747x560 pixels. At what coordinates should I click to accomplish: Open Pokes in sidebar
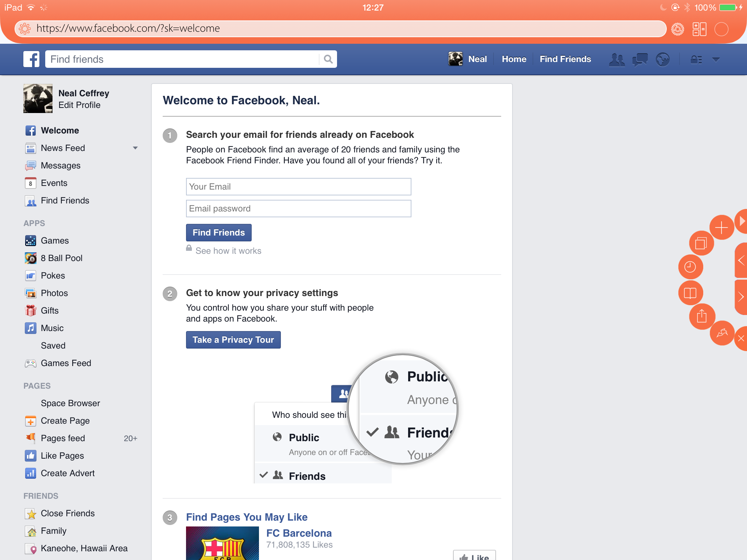pyautogui.click(x=53, y=276)
